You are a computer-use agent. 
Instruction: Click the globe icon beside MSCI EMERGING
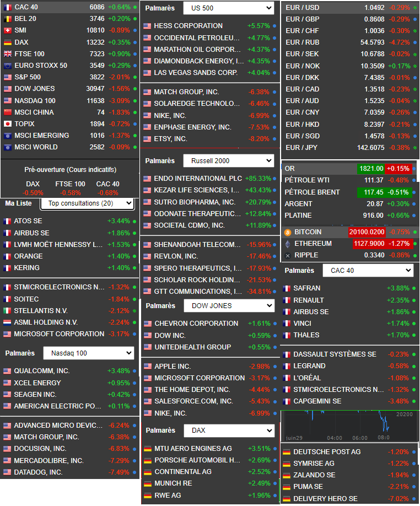tap(8, 136)
